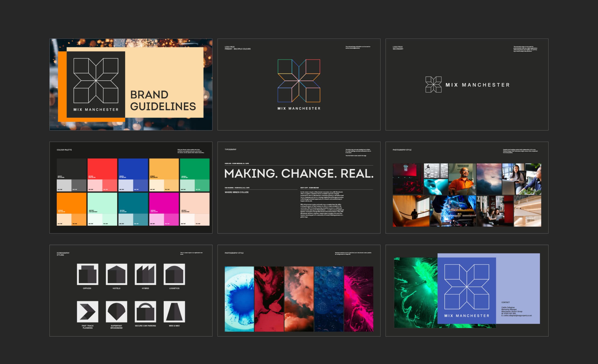Select the mint green colour swatch

point(102,203)
